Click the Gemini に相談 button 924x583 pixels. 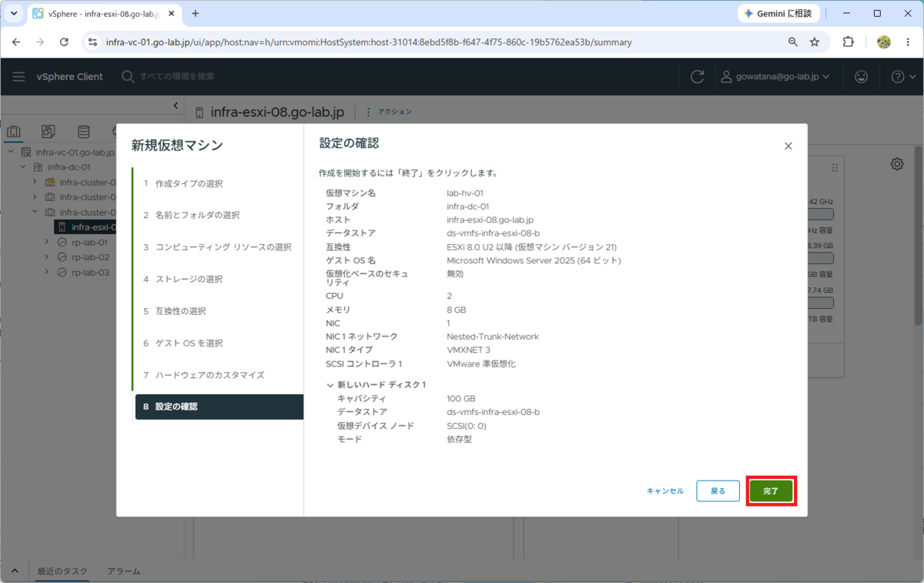(778, 13)
